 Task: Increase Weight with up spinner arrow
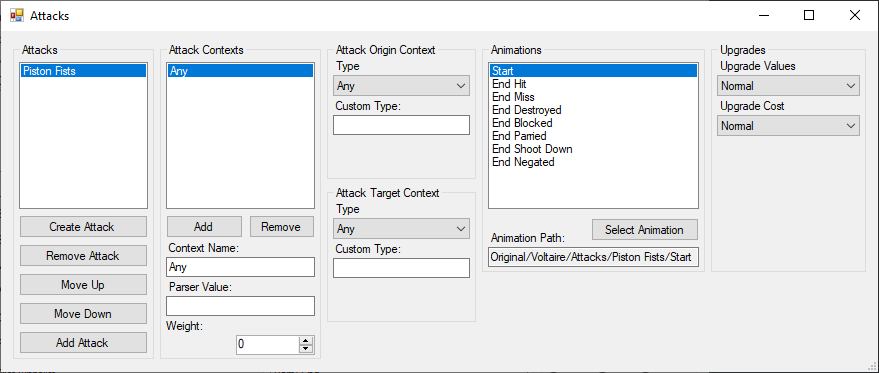(x=306, y=340)
